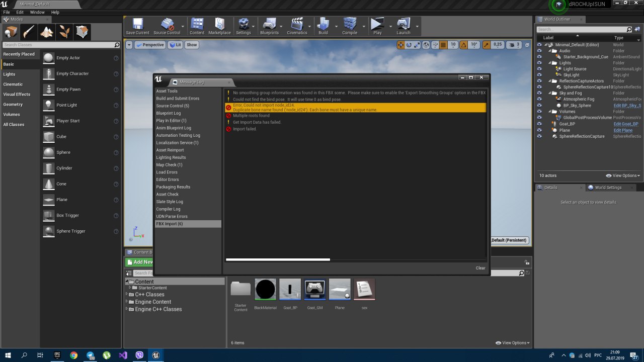Select the translate gizmo tool in viewport

(400, 45)
